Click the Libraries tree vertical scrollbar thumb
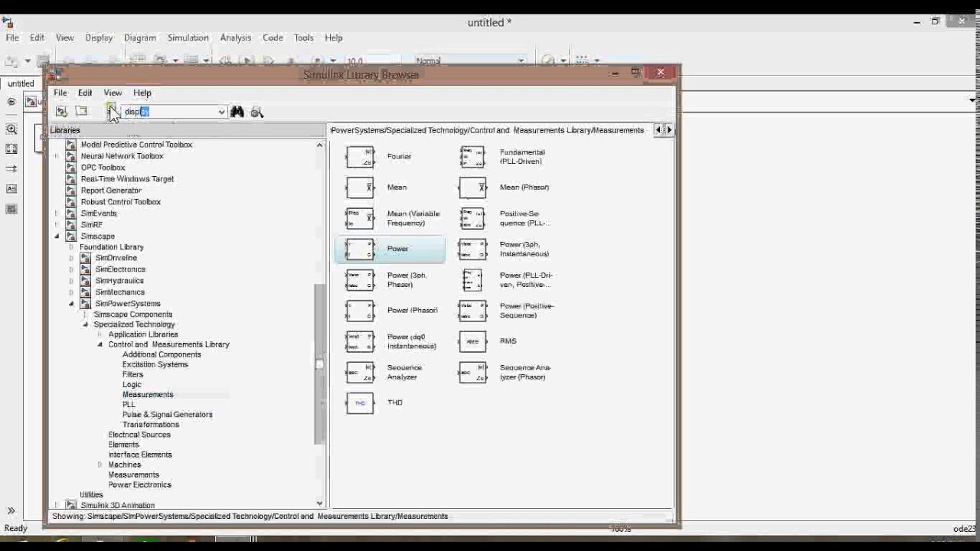 pos(319,364)
